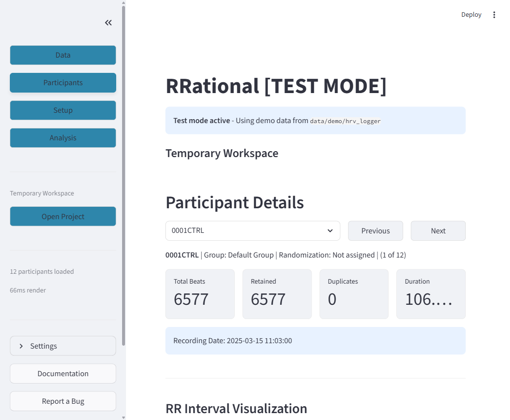
Task: Click the sidebar scrollbar thumb
Action: point(124,176)
